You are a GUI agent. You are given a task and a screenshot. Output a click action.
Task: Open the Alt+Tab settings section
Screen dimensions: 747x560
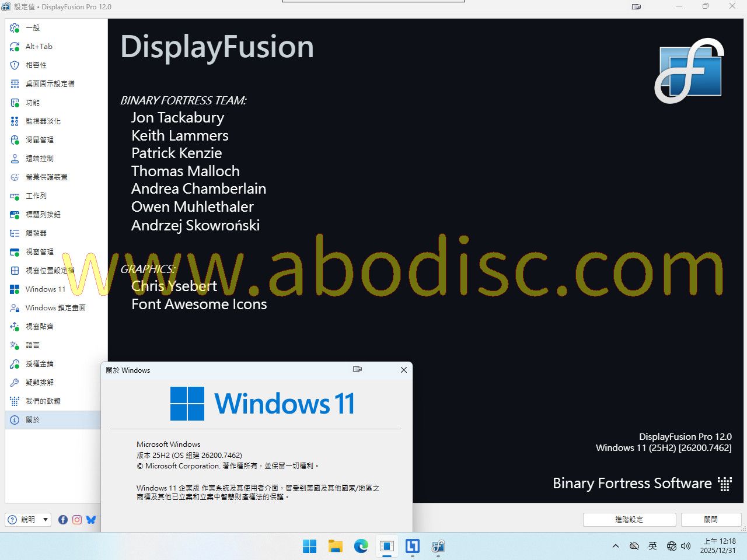(x=39, y=47)
